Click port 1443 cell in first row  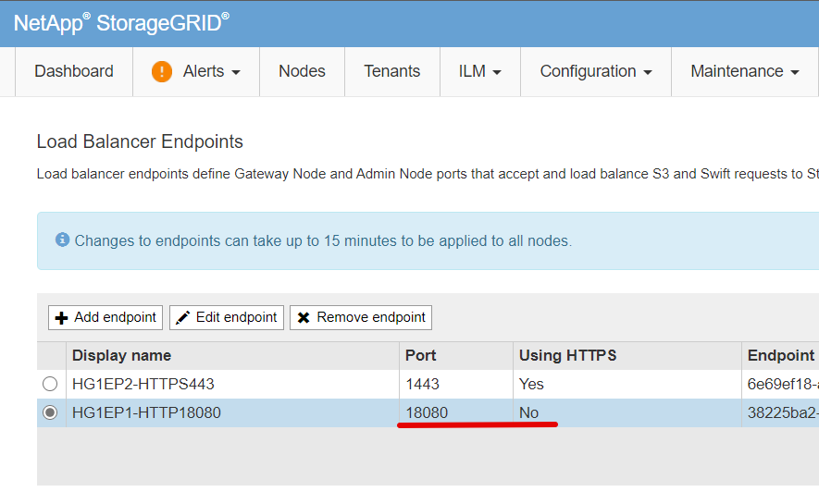tap(456, 384)
